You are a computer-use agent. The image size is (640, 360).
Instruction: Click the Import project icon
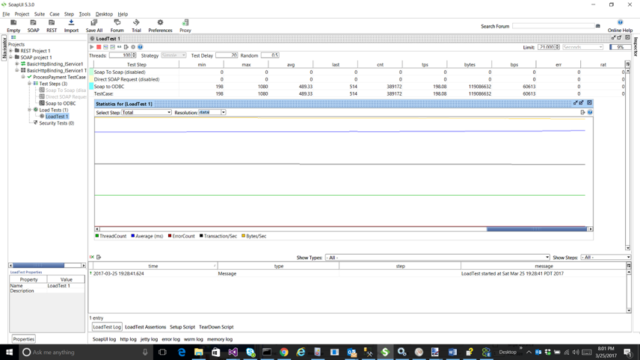point(71,23)
